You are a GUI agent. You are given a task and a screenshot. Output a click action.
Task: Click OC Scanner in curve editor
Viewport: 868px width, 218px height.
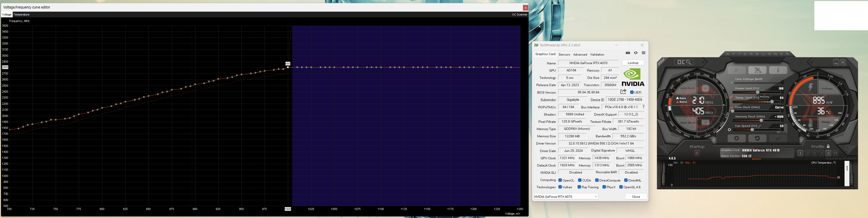pyautogui.click(x=520, y=14)
